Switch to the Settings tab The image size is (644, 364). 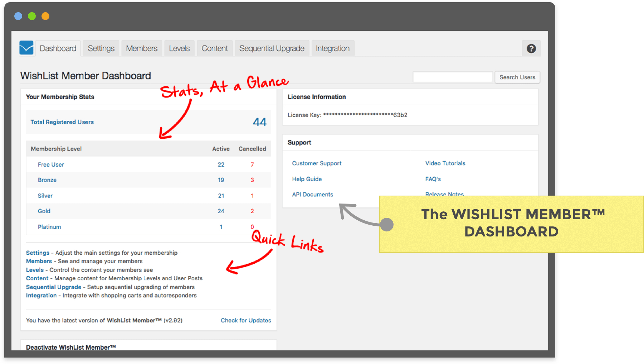[101, 48]
